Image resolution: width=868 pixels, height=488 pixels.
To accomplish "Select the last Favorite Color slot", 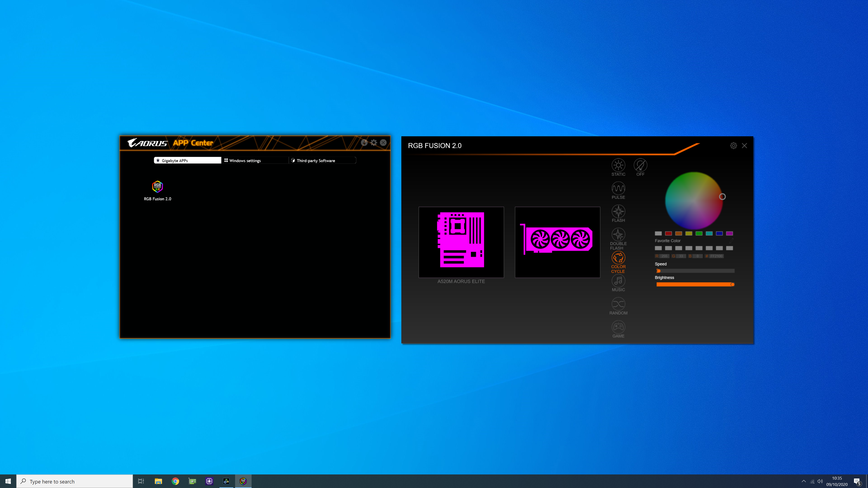I will click(x=729, y=248).
